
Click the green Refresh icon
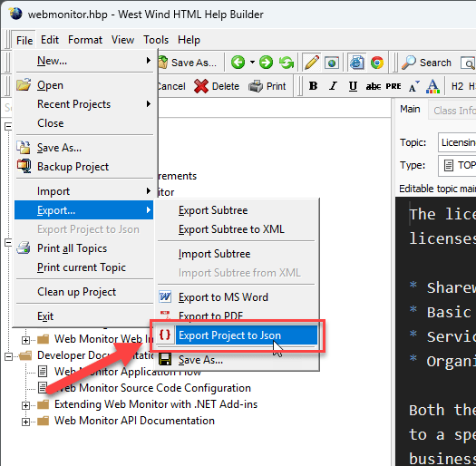(x=287, y=63)
